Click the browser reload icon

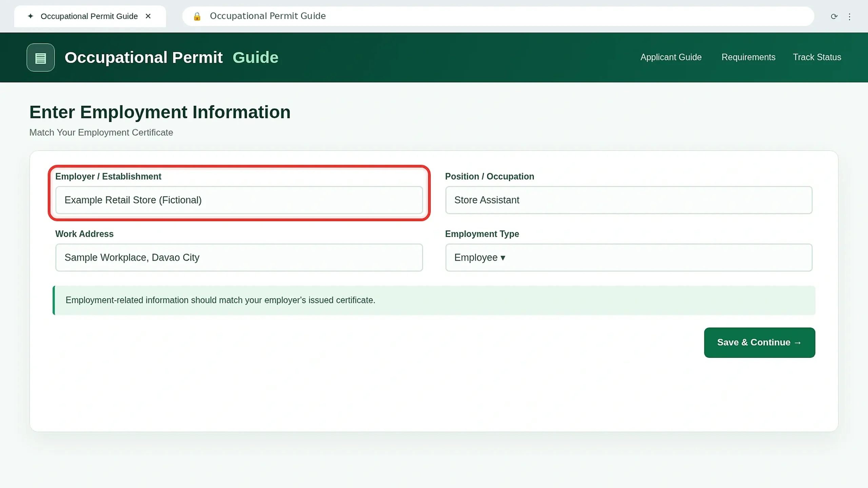click(x=834, y=16)
